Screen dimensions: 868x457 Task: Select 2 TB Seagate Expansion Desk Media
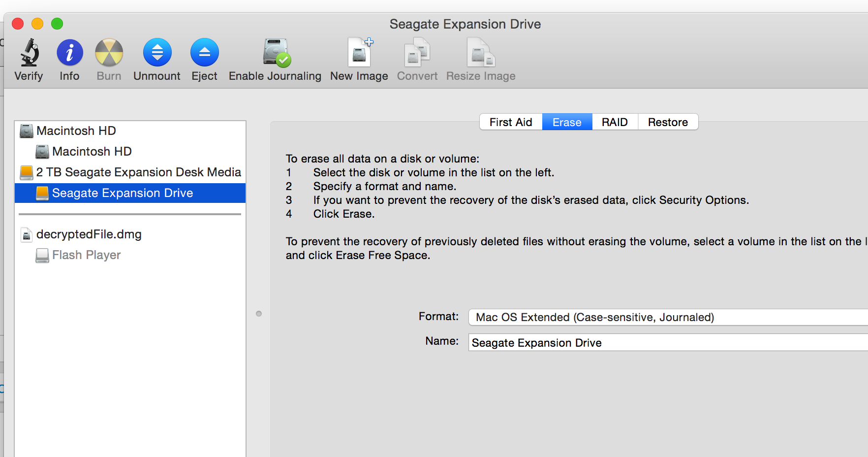pyautogui.click(x=130, y=172)
